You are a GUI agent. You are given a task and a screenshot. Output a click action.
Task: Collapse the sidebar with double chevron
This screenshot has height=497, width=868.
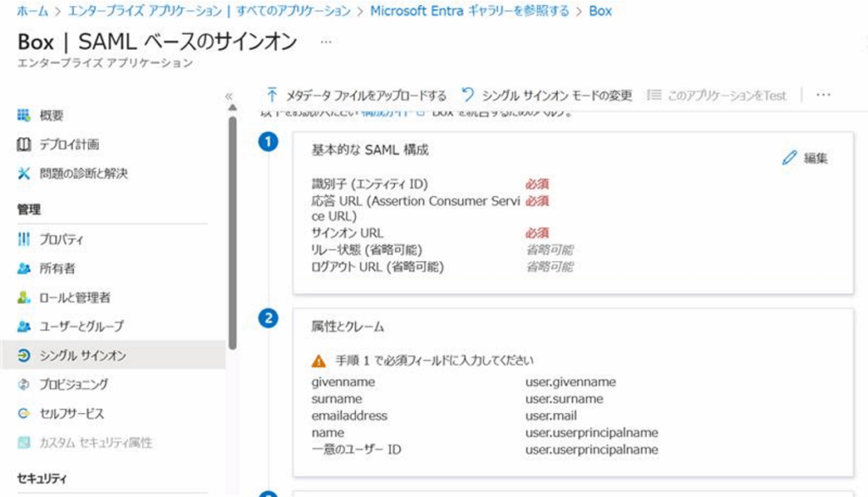pos(228,97)
